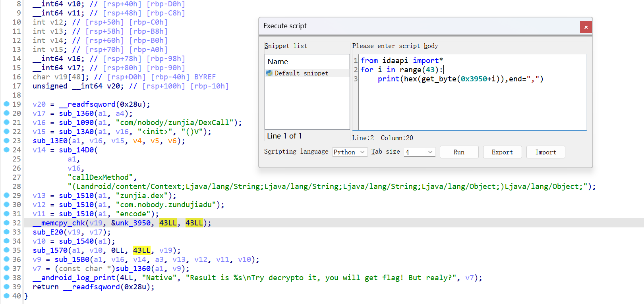Image resolution: width=644 pixels, height=304 pixels.
Task: Click the "encode" string literal
Action: coord(133,214)
